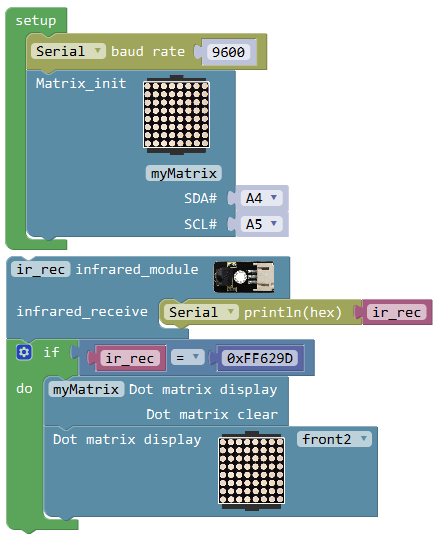Open the Serial dropdown in baud rate block
Screen dimensions: 439x543
pos(68,51)
